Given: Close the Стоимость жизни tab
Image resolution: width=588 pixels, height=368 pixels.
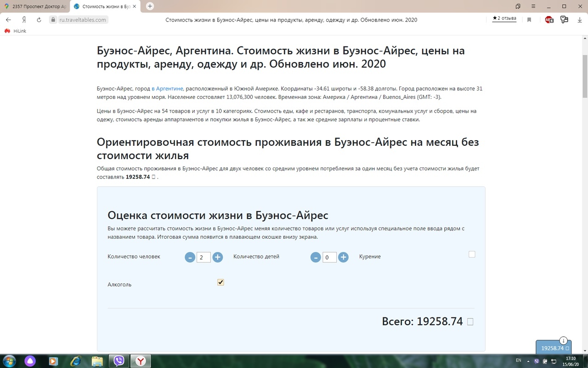Looking at the screenshot, I should click(x=135, y=6).
